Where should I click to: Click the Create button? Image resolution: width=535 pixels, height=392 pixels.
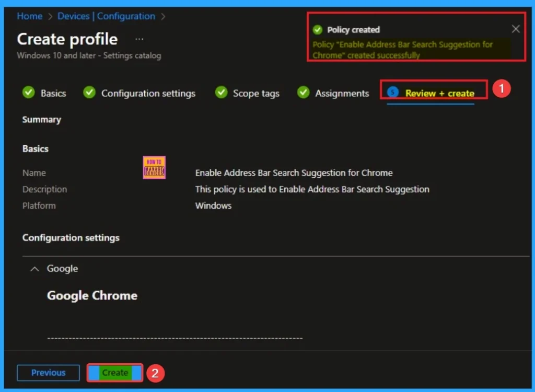point(115,373)
